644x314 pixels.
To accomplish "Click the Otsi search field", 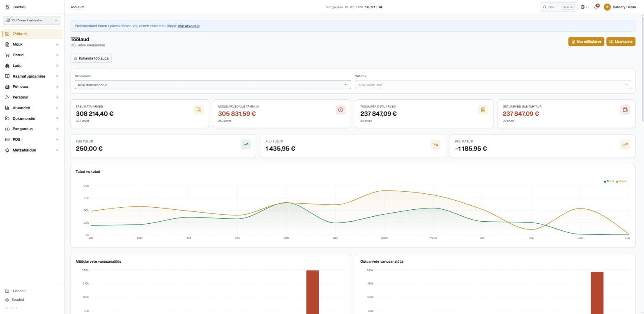I will pyautogui.click(x=558, y=7).
